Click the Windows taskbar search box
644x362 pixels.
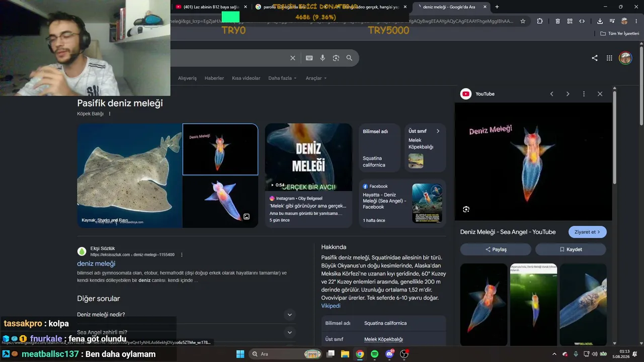(x=285, y=354)
